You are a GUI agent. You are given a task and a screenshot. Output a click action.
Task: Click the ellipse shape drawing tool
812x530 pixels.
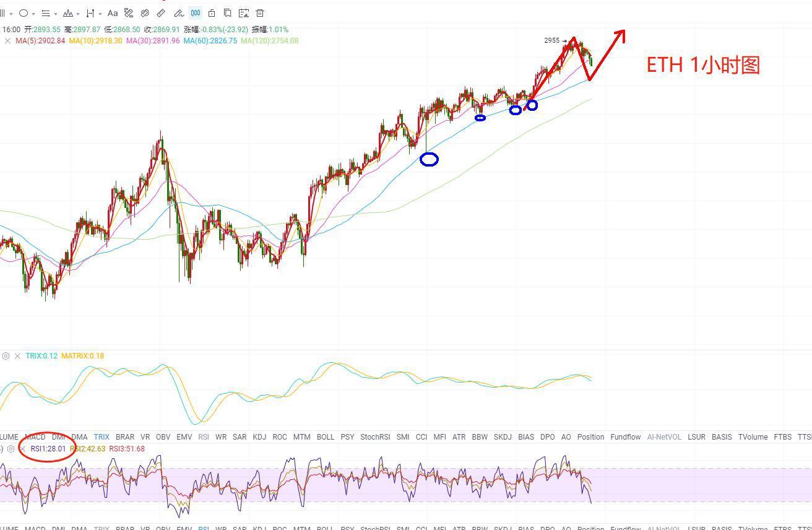click(24, 13)
